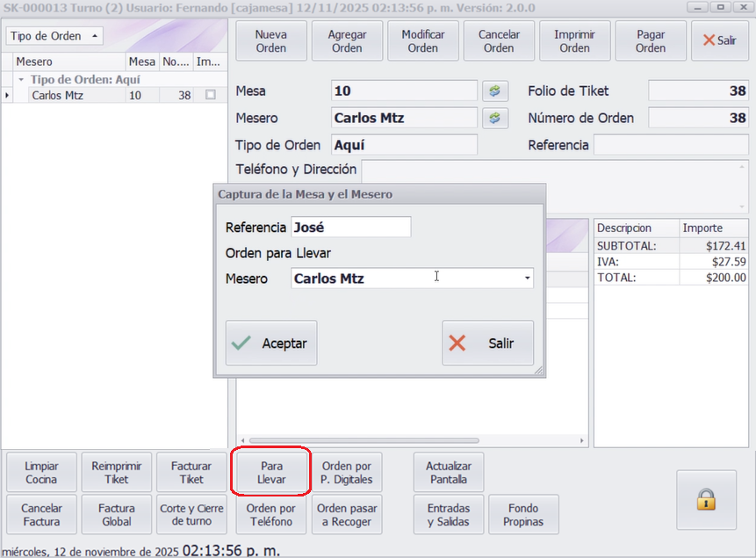This screenshot has height=558, width=756.
Task: Toggle the checkbox in Carlos Mtz row
Action: tap(210, 95)
